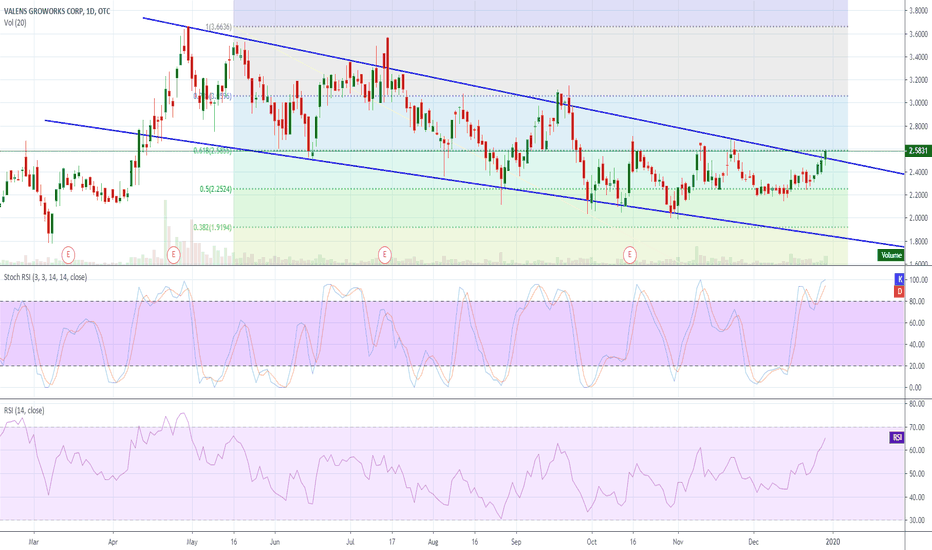932x550 pixels.
Task: Click the 'May' label on the time axis
Action: pyautogui.click(x=191, y=542)
